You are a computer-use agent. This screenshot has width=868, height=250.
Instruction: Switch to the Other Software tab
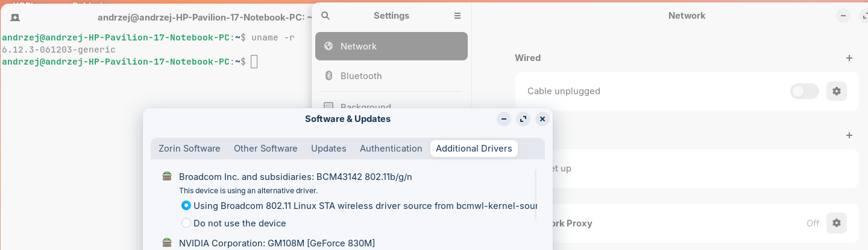(266, 149)
